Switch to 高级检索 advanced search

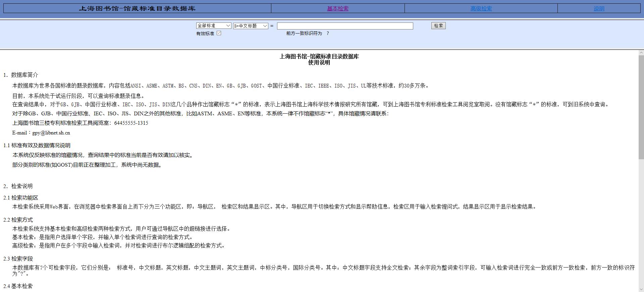tap(481, 9)
